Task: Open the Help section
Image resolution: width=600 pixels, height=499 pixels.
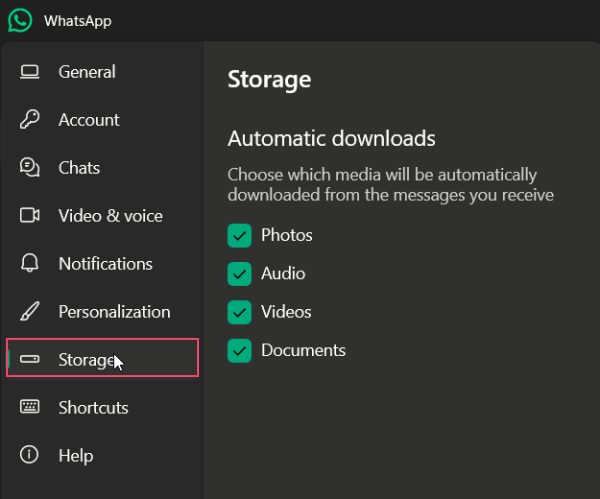Action: [x=103, y=455]
